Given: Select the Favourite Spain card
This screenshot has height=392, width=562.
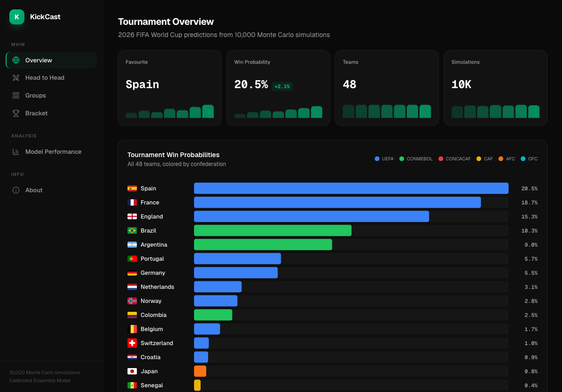Looking at the screenshot, I should tap(170, 88).
